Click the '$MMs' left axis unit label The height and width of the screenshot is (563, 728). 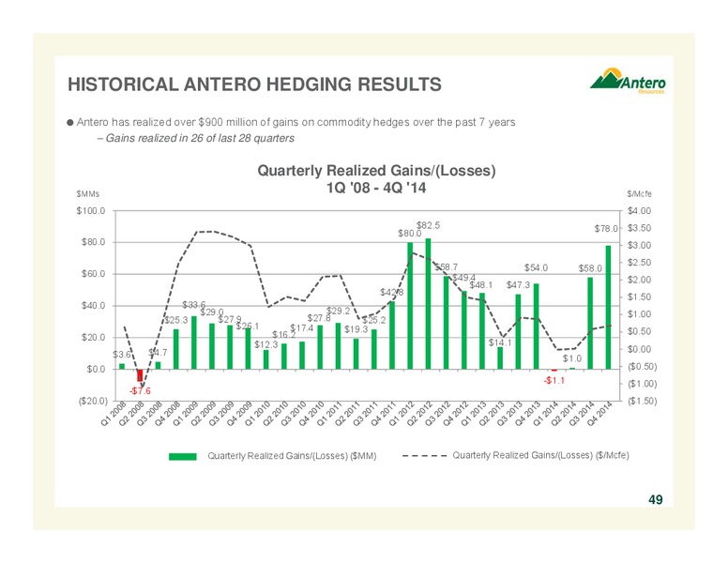[x=88, y=194]
